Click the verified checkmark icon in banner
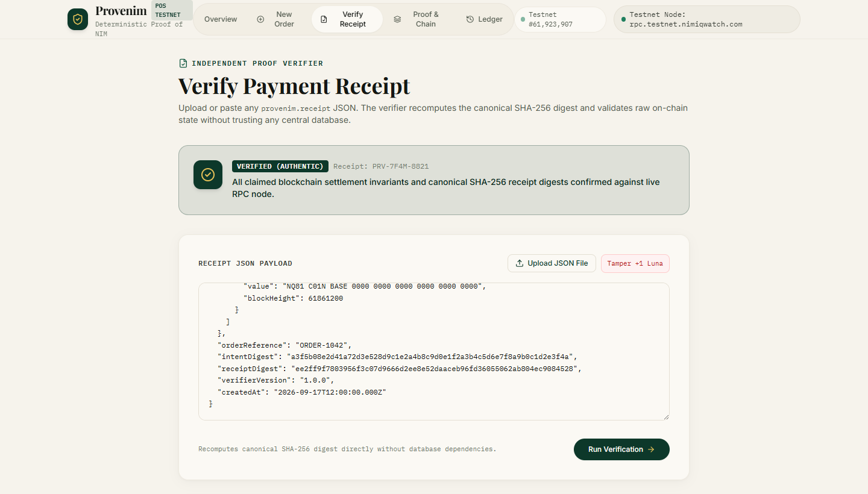The height and width of the screenshot is (494, 868). 208,175
